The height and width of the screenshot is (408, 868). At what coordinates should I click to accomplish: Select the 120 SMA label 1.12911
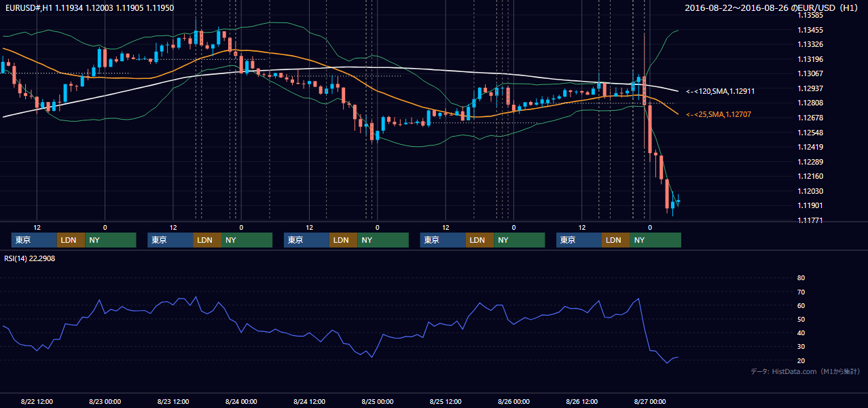pyautogui.click(x=721, y=90)
